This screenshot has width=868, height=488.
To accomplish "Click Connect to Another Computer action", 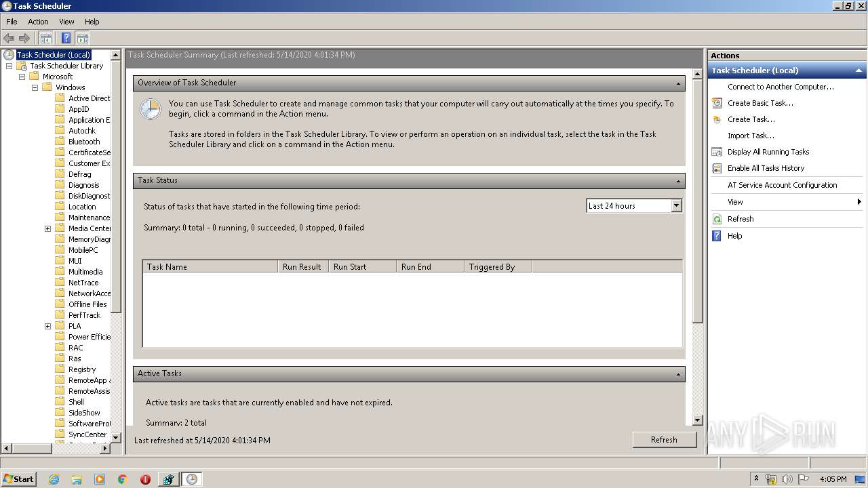I will [781, 87].
